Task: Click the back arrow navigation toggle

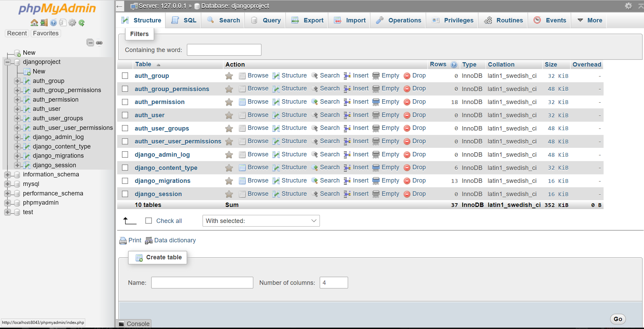Action: [119, 6]
